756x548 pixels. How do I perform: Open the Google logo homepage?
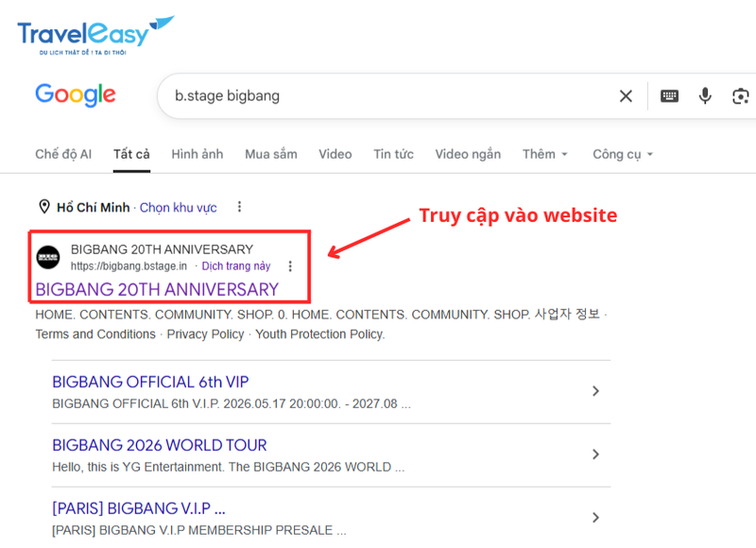click(x=76, y=94)
